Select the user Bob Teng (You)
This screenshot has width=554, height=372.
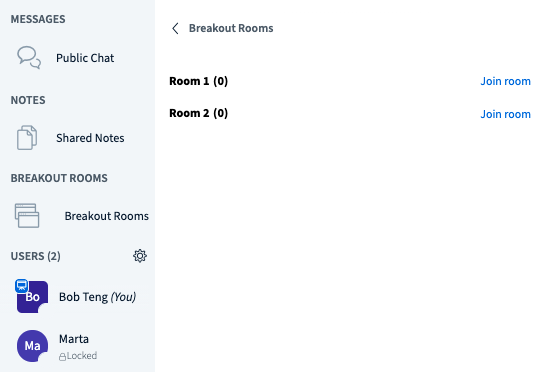pos(77,297)
